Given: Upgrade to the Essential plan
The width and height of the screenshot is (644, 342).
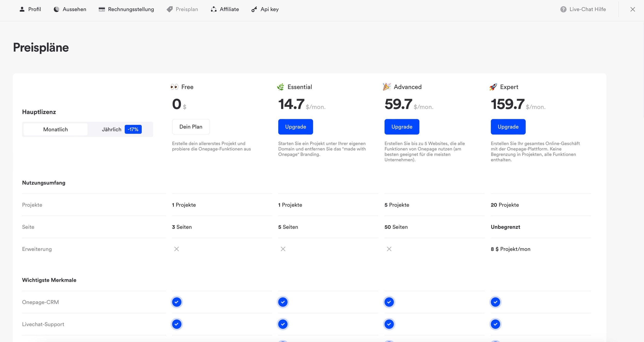Looking at the screenshot, I should (x=295, y=127).
